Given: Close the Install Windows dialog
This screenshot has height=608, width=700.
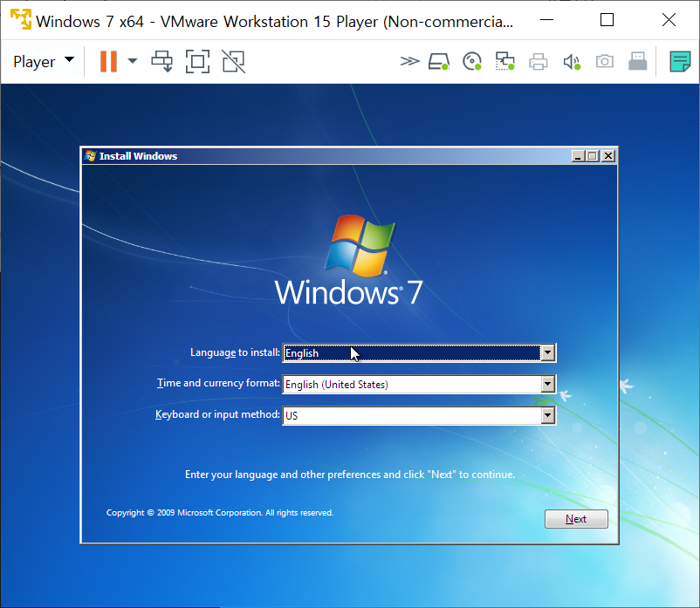Looking at the screenshot, I should pyautogui.click(x=608, y=156).
